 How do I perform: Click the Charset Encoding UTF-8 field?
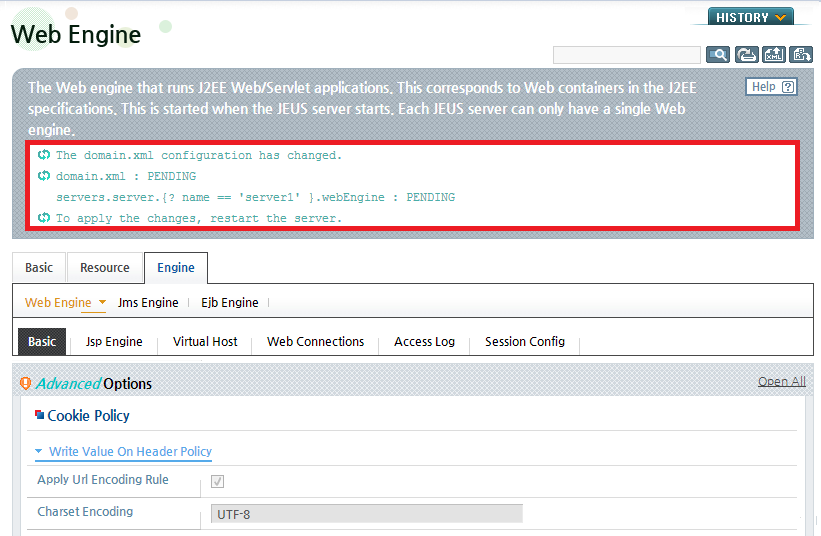pyautogui.click(x=367, y=514)
